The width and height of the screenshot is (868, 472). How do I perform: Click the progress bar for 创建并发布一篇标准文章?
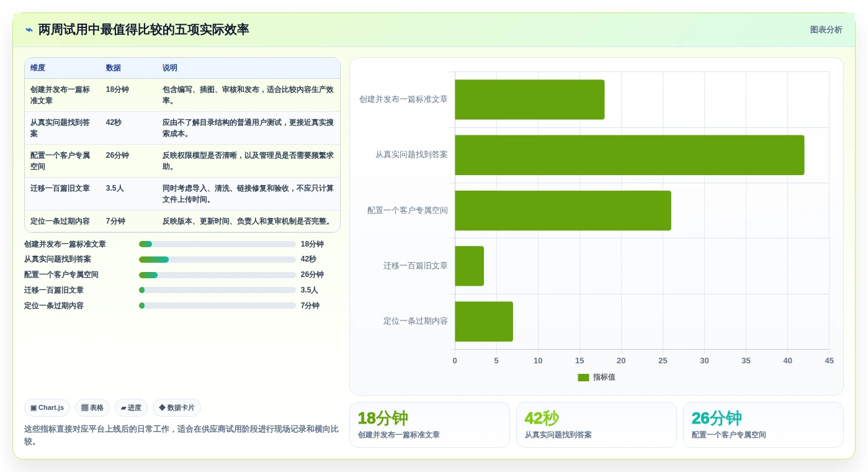(217, 244)
